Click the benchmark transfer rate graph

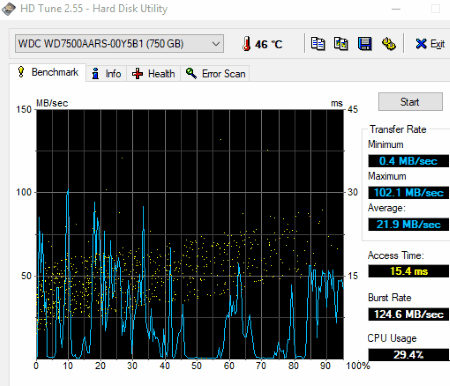190,234
